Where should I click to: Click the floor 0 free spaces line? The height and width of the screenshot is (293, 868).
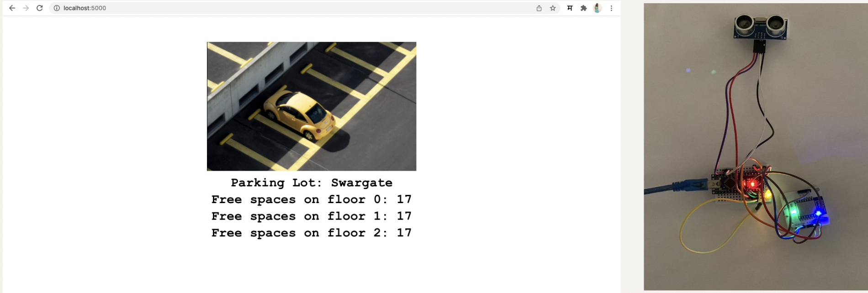pos(311,199)
